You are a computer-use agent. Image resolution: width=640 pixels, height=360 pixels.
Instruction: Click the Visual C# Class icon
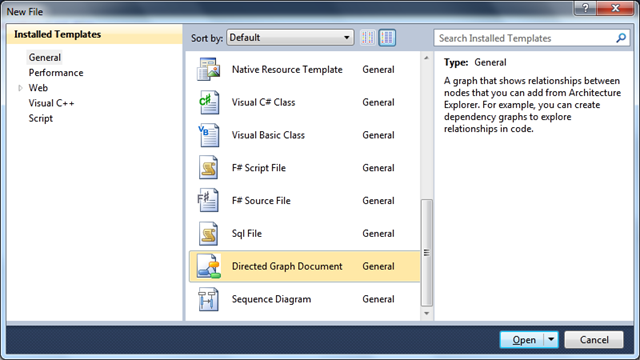[209, 102]
